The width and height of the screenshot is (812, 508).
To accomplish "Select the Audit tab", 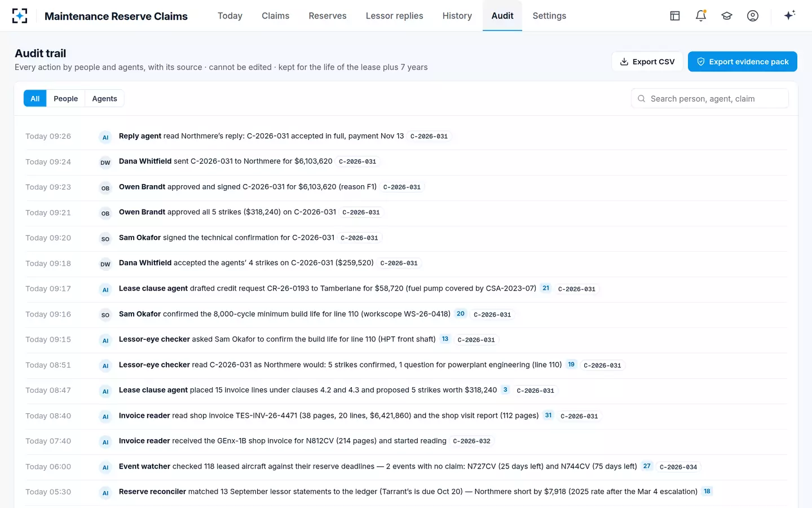I will pyautogui.click(x=502, y=16).
